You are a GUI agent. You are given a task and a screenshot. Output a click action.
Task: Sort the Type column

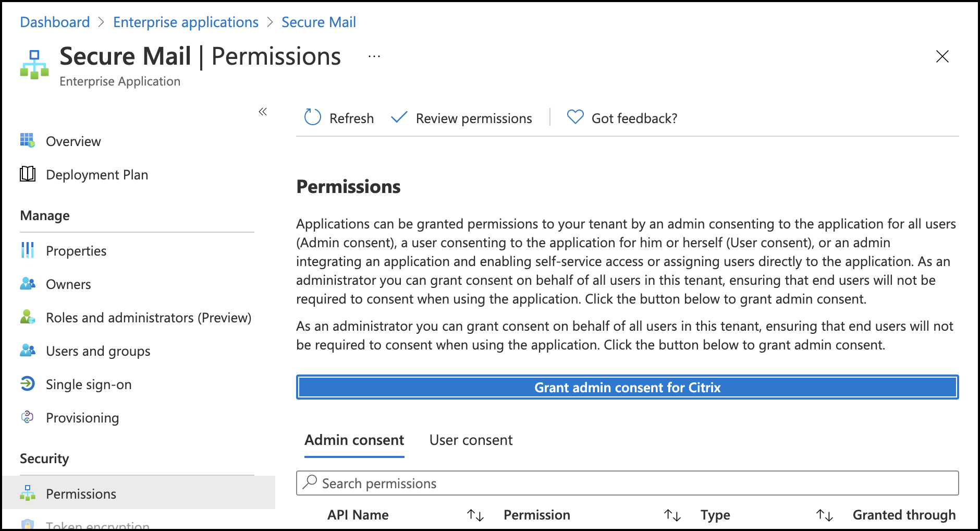tap(825, 515)
